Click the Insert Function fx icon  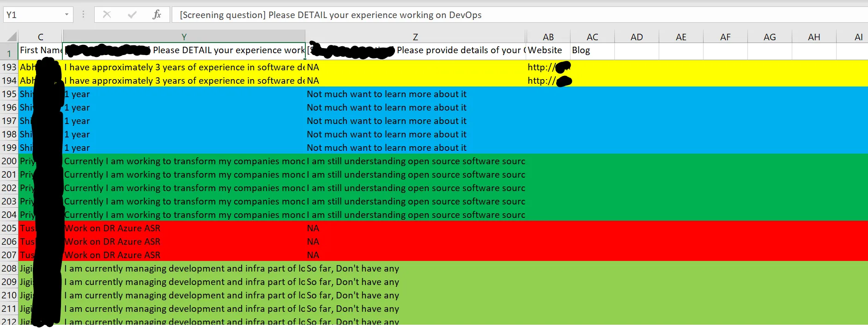157,15
